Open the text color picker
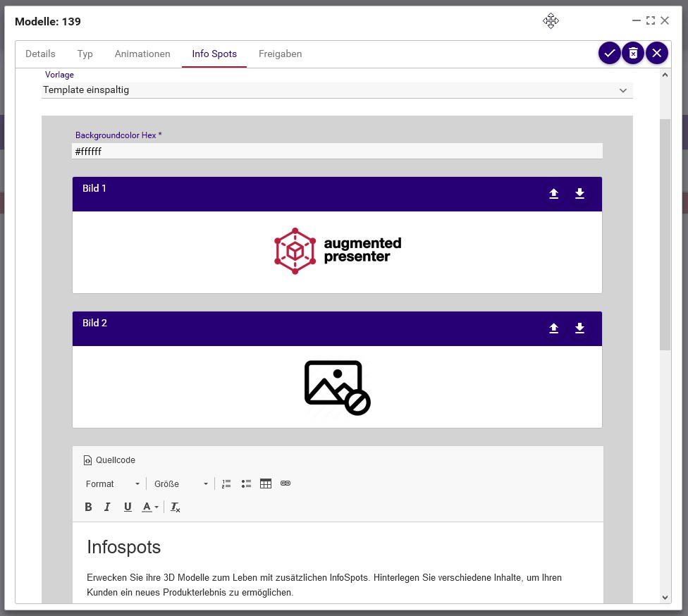 click(x=147, y=506)
